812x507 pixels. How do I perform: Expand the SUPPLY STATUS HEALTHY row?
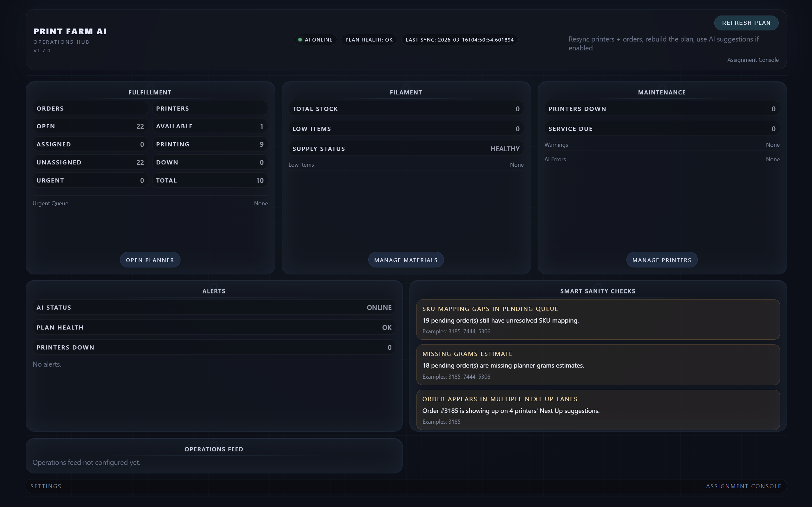406,148
